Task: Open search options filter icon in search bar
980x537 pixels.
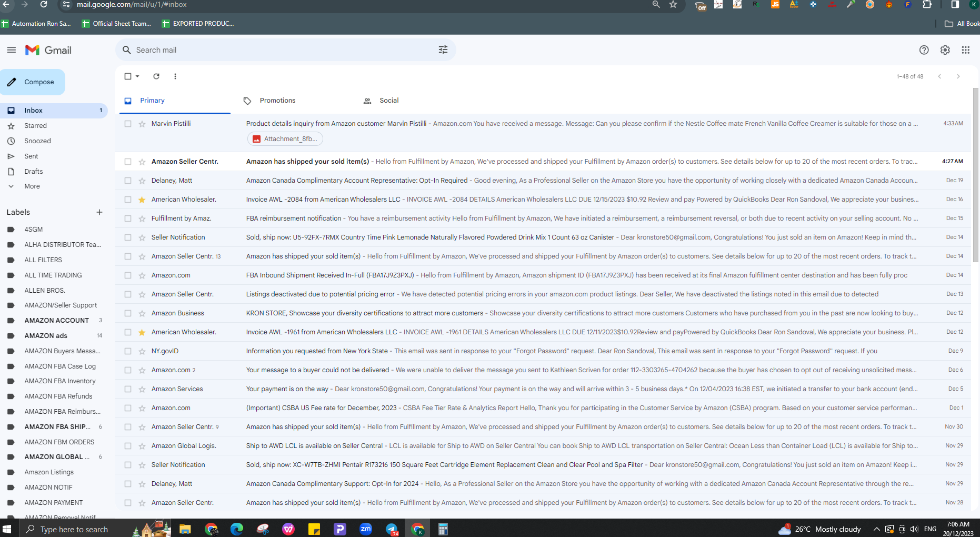Action: coord(443,49)
